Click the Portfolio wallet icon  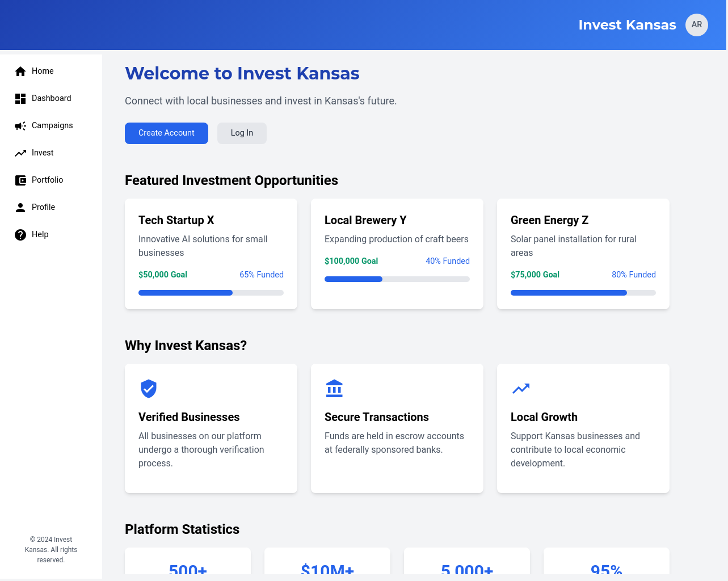click(x=20, y=180)
